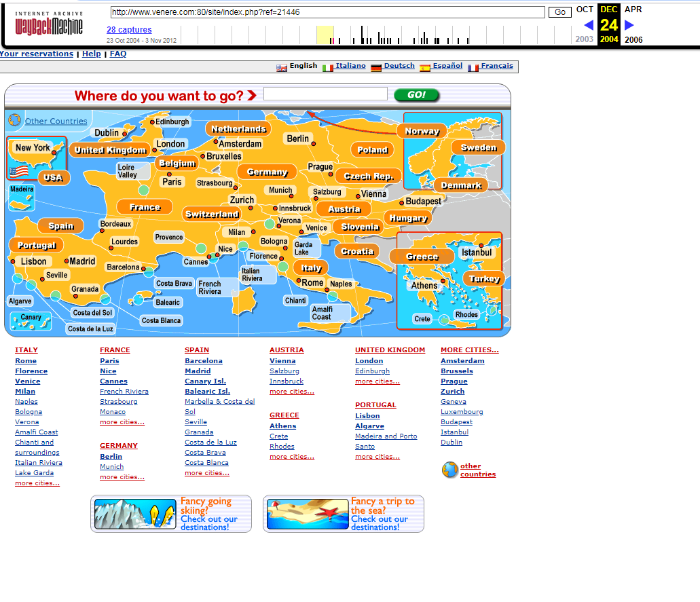This screenshot has width=700, height=602.
Task: Open the 28 captures link
Action: point(129,29)
